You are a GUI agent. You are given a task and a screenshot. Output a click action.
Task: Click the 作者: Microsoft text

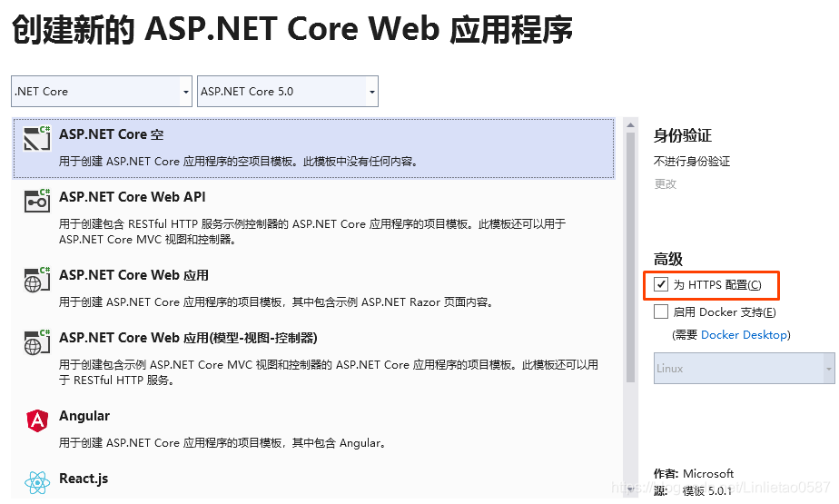(694, 473)
